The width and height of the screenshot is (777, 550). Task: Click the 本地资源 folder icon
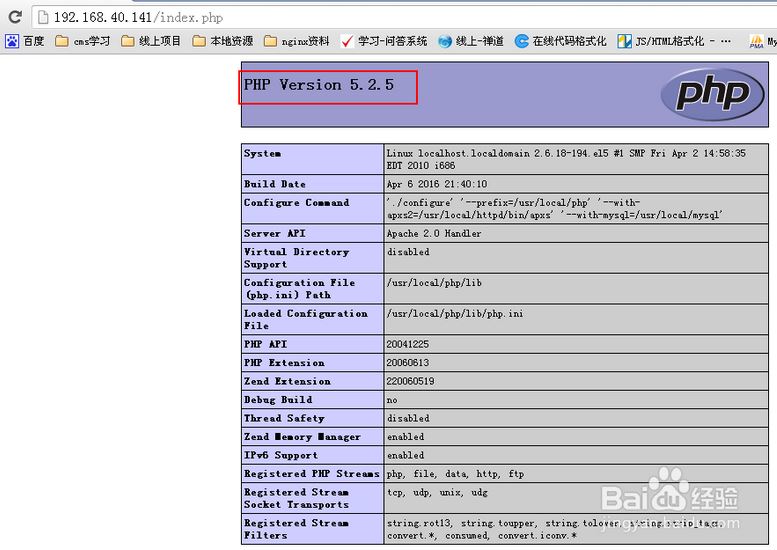coord(199,41)
